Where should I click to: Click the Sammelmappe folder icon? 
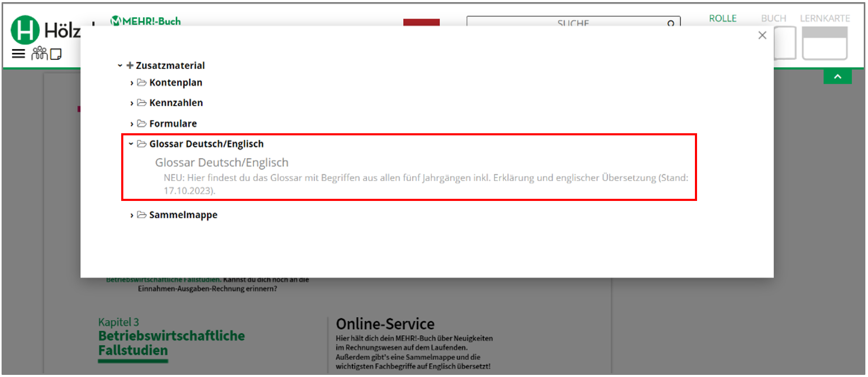tap(142, 215)
